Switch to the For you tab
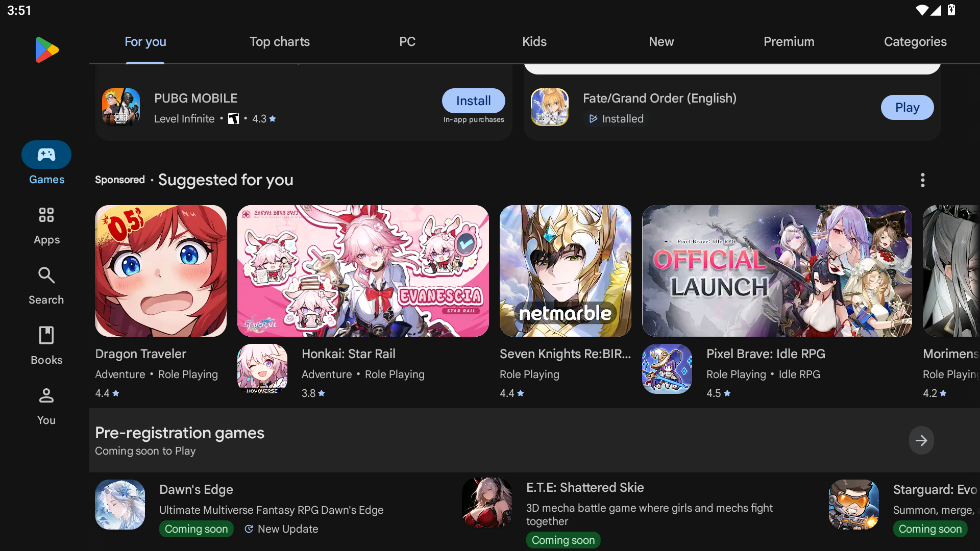This screenshot has height=551, width=980. [x=145, y=42]
